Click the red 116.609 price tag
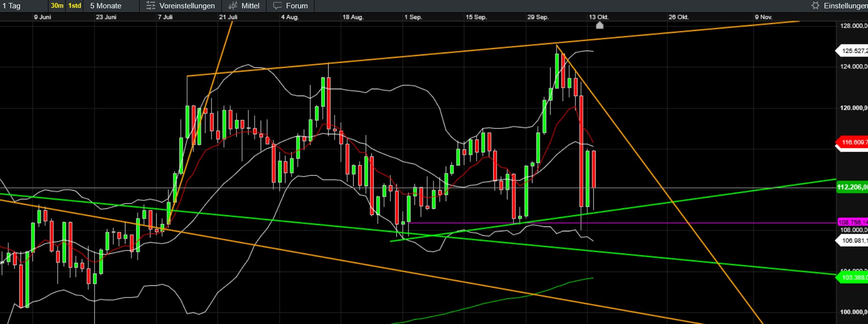 point(852,143)
